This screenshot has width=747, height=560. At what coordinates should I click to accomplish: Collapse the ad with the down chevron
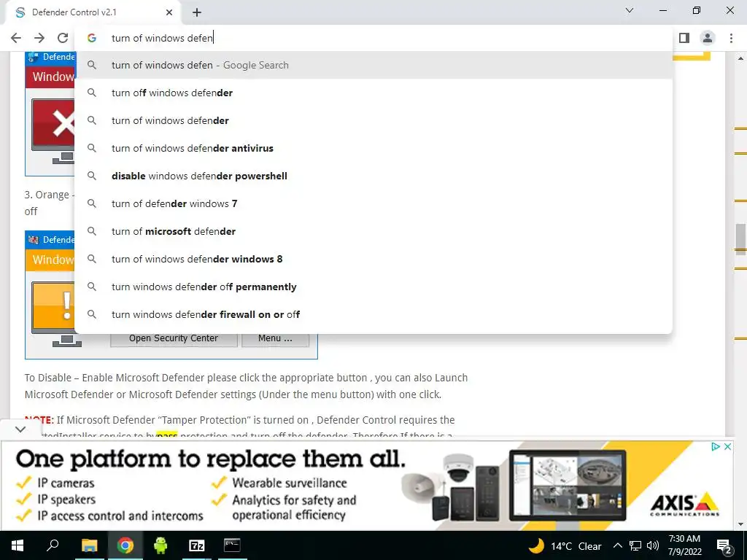click(x=20, y=429)
